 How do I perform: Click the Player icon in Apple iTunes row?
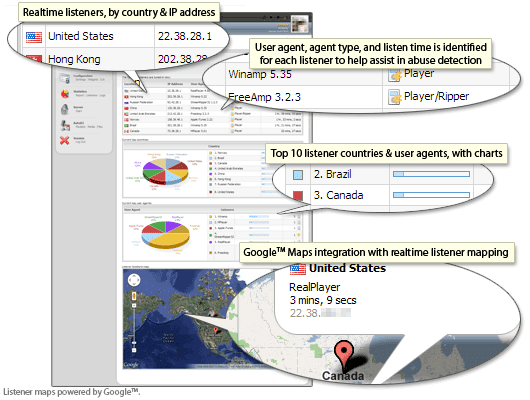point(233,119)
